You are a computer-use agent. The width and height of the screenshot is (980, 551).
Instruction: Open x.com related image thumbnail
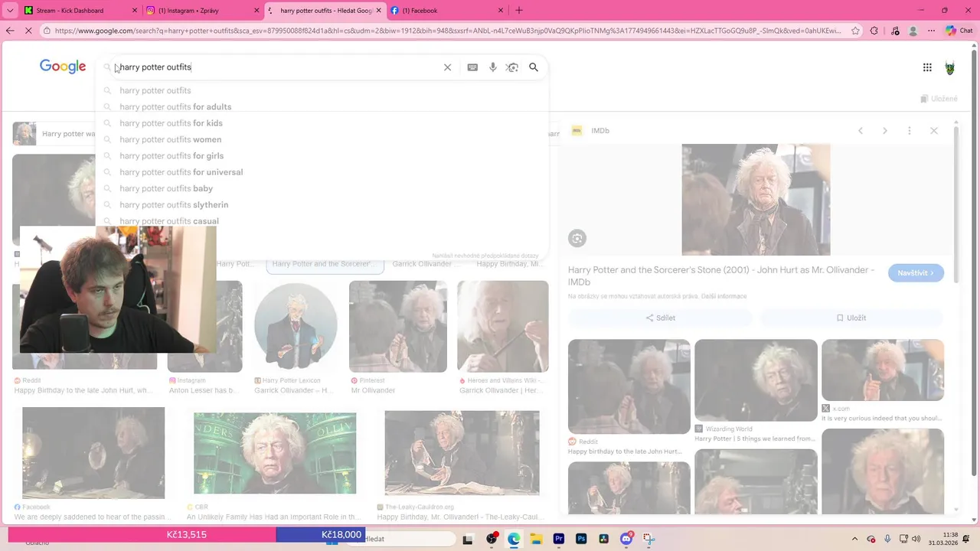click(x=883, y=370)
